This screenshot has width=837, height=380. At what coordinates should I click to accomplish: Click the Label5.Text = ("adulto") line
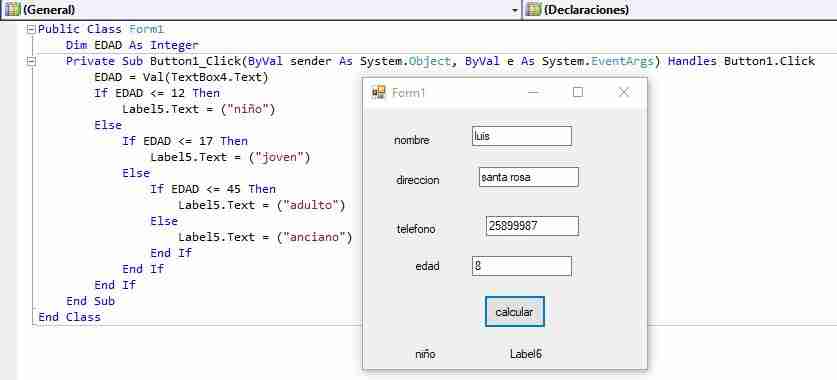(262, 205)
